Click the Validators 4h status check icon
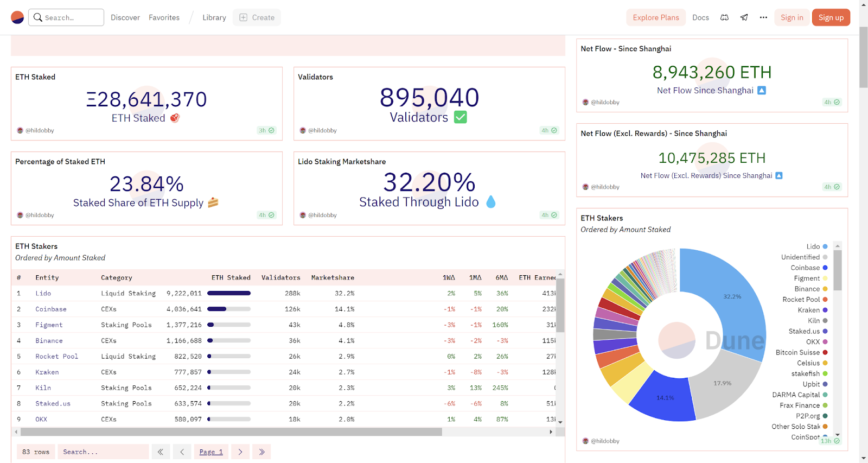This screenshot has height=463, width=868. click(554, 130)
